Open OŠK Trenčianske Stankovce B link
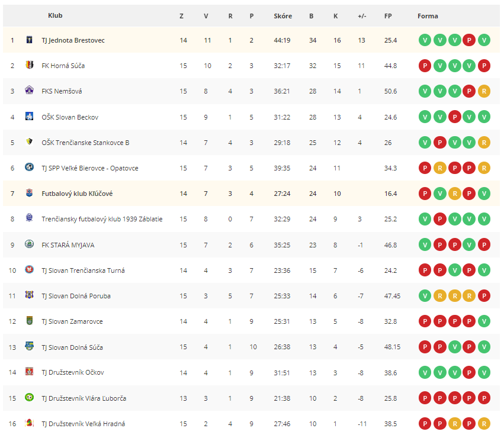 (85, 143)
